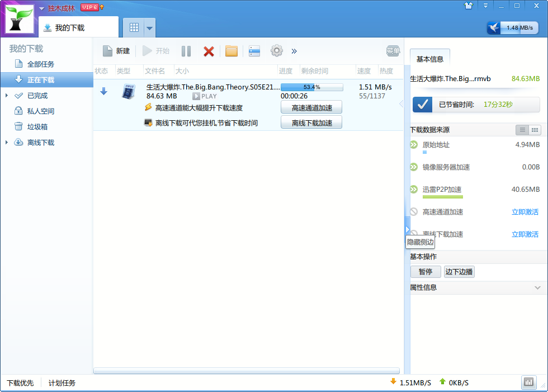The image size is (548, 392).
Task: Click the monitor icon beside 离线下载可代您挂机
Action: [x=148, y=122]
